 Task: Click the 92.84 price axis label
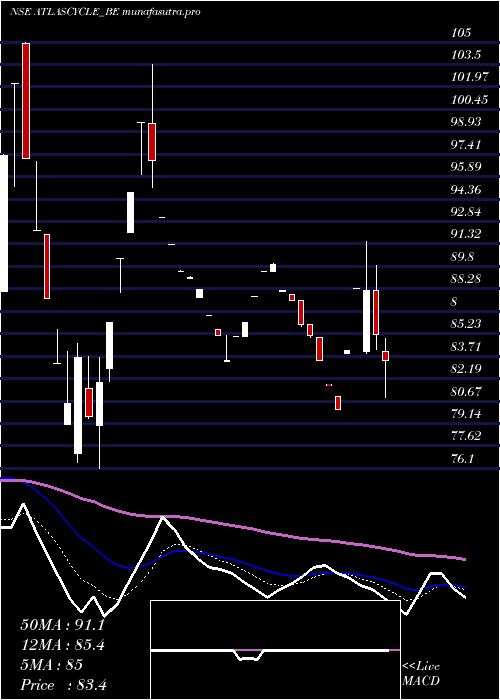466,212
